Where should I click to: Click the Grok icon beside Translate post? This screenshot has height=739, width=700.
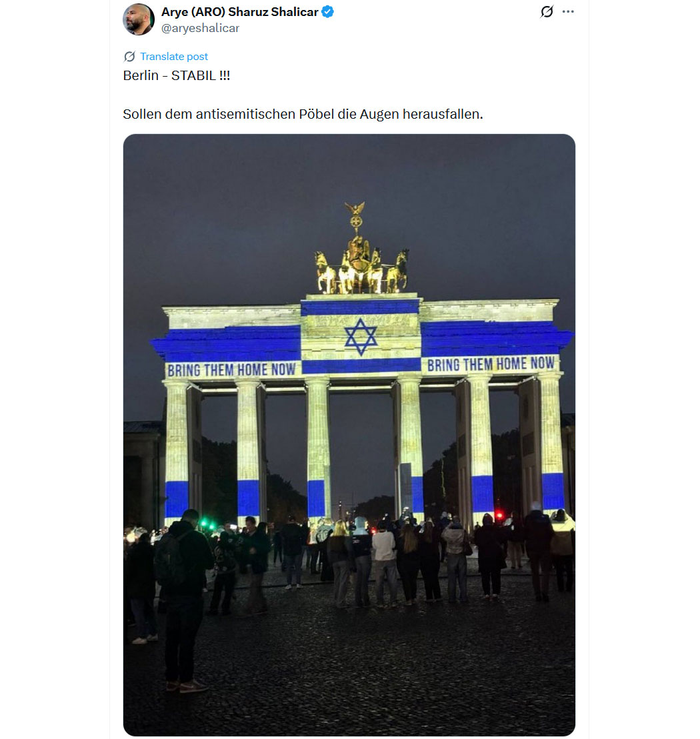pyautogui.click(x=129, y=57)
